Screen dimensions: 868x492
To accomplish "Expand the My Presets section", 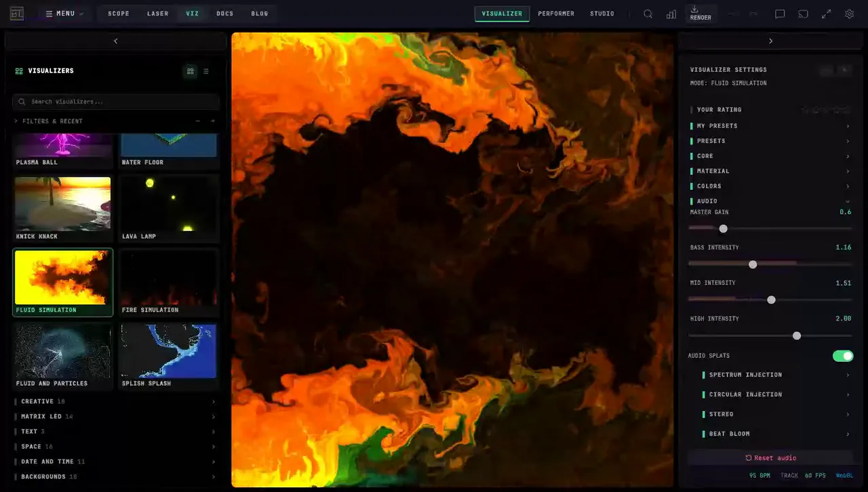I will click(x=770, y=126).
